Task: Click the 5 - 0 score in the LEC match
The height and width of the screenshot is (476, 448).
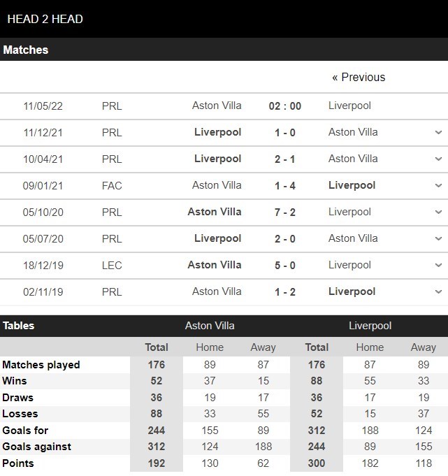Action: [284, 265]
